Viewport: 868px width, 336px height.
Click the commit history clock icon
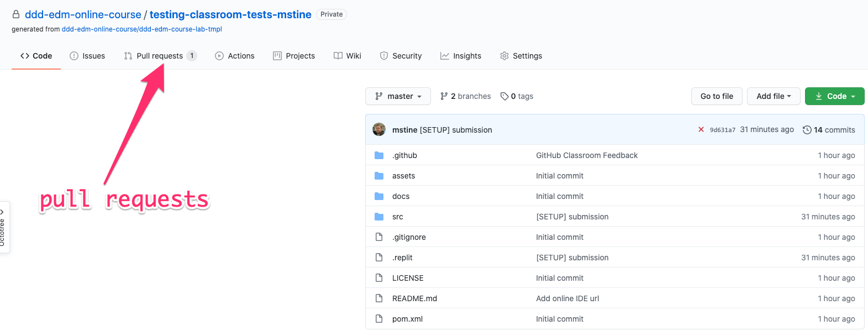807,130
